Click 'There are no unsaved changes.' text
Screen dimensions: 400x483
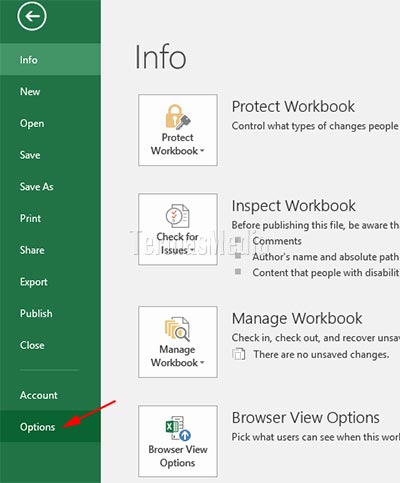pyautogui.click(x=321, y=354)
